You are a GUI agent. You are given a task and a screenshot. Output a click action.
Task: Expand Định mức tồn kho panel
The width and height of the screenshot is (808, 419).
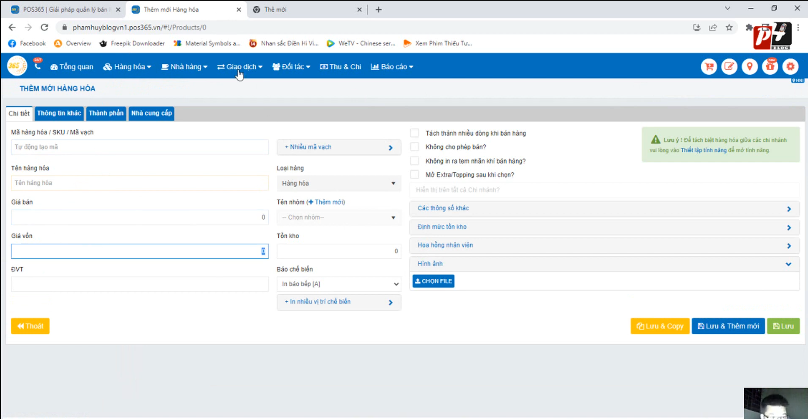[x=604, y=227]
